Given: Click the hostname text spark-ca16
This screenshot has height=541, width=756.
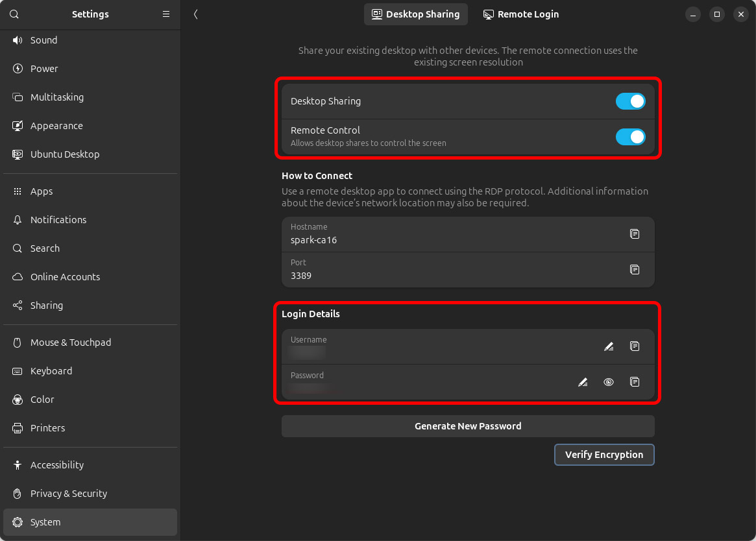Looking at the screenshot, I should [x=313, y=240].
